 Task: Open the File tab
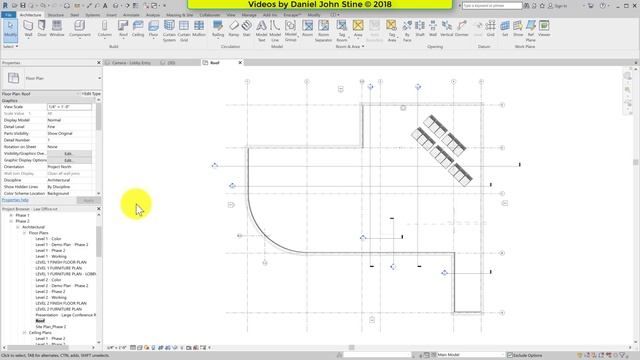coord(8,15)
